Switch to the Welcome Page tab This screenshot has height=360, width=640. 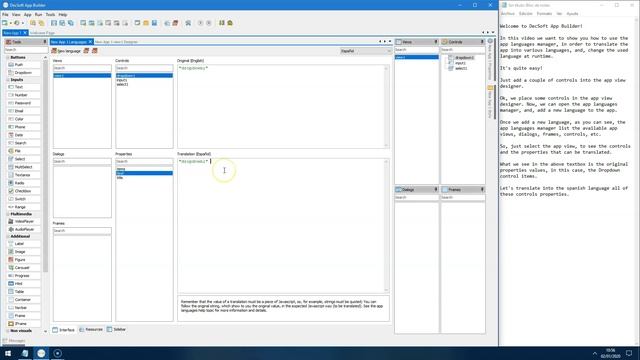tap(42, 33)
